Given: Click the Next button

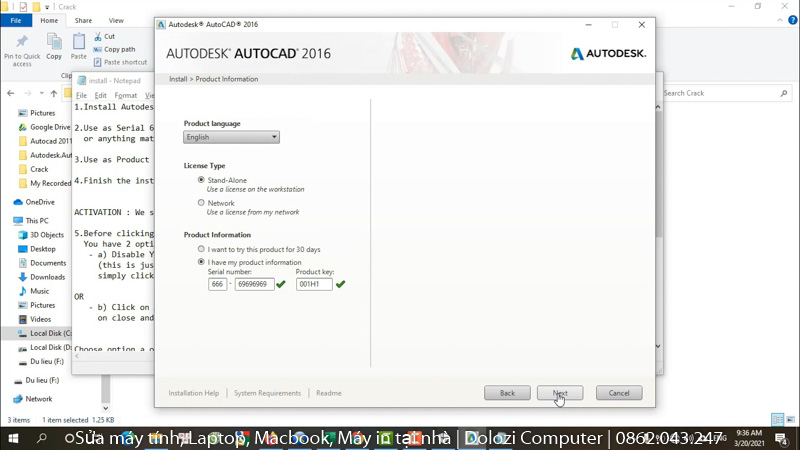Looking at the screenshot, I should [x=560, y=393].
